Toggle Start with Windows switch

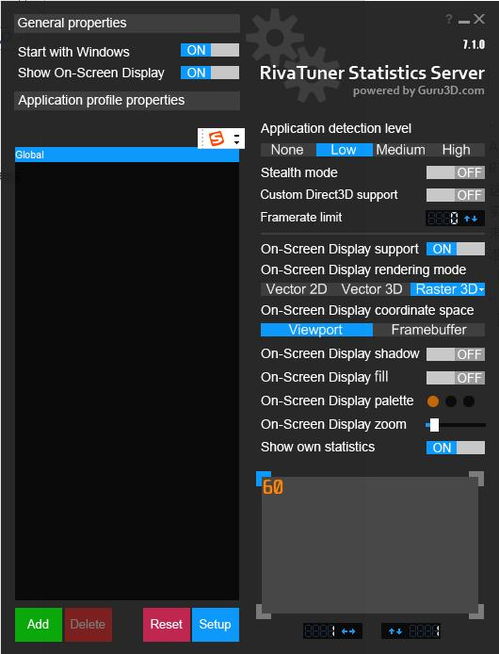click(x=210, y=50)
